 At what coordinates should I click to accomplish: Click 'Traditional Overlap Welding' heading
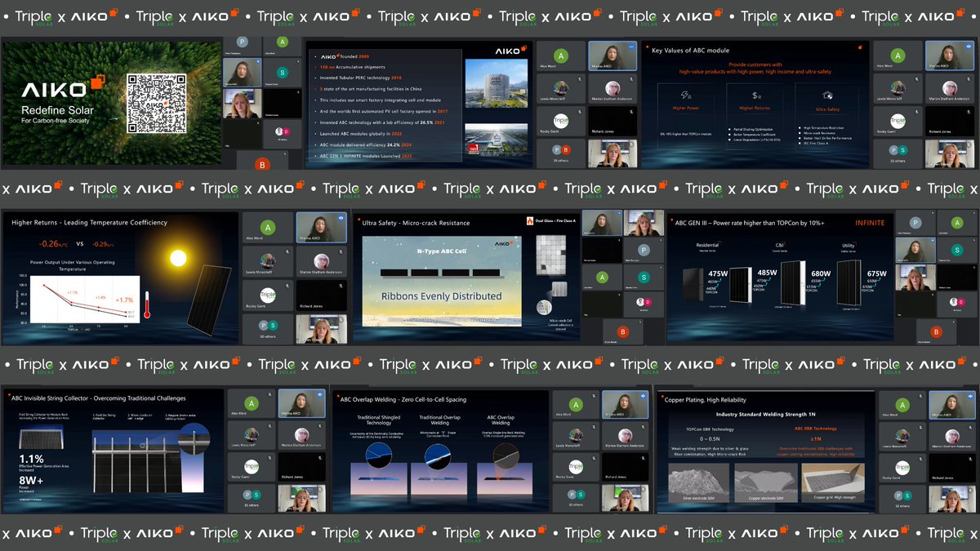441,420
